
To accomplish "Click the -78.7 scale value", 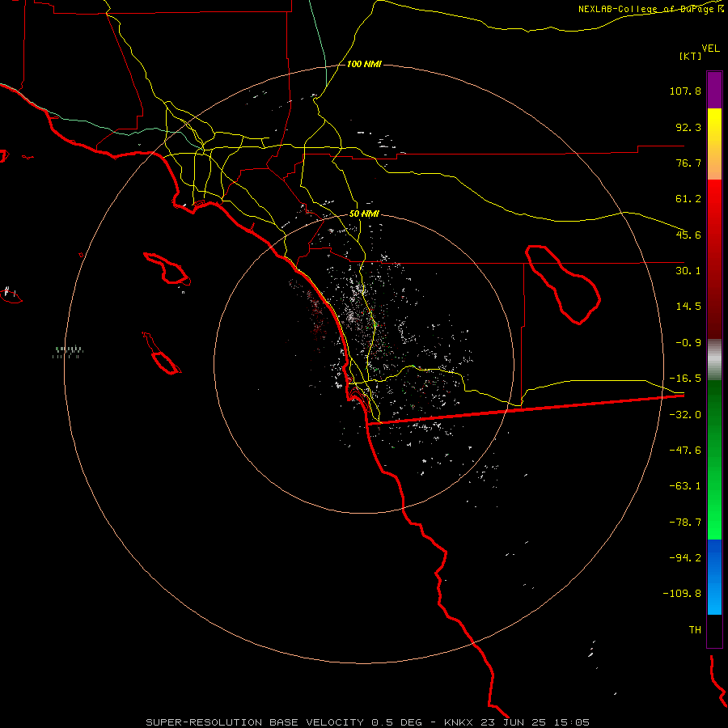I will coord(685,523).
